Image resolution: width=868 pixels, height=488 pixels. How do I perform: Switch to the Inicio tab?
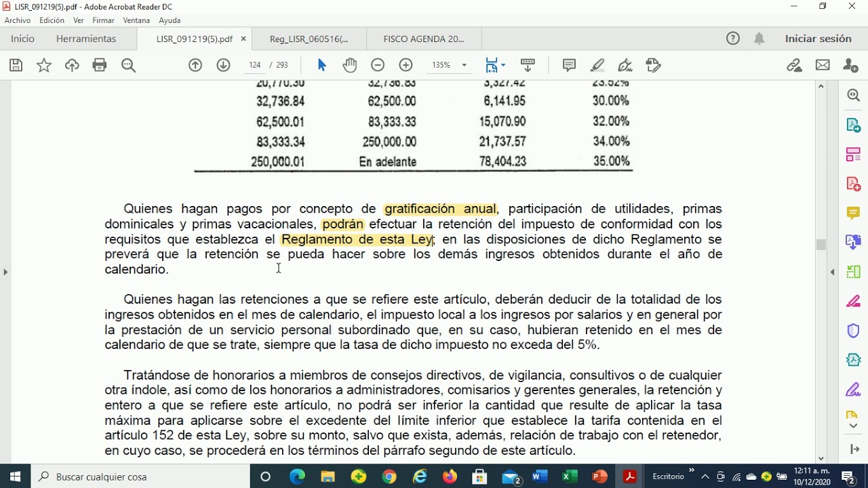(22, 39)
